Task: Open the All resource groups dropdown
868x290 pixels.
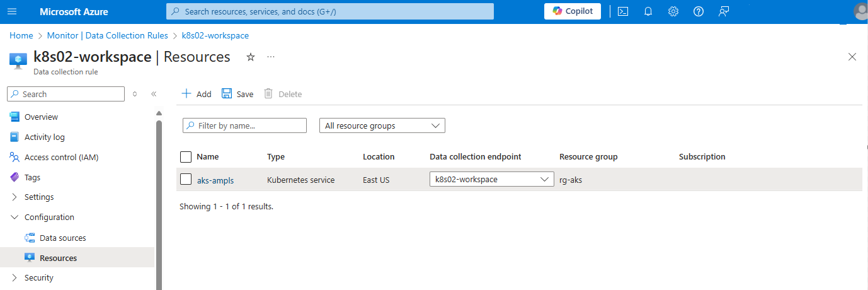Action: [x=382, y=125]
